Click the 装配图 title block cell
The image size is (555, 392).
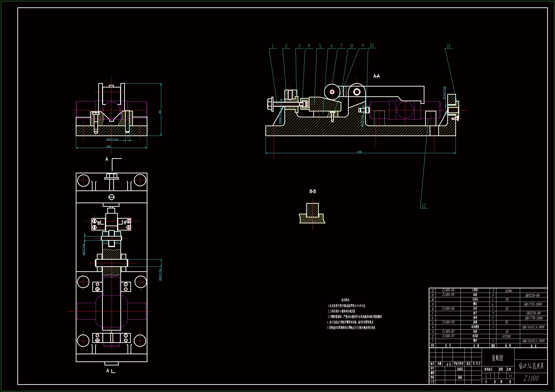(498, 358)
